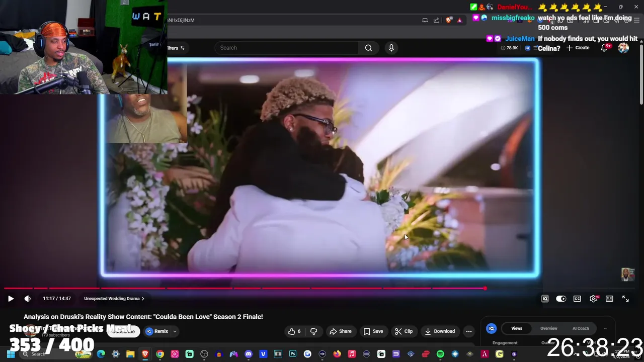The width and height of the screenshot is (644, 362).
Task: Click the channel watermark thumbnail on the video
Action: click(628, 274)
